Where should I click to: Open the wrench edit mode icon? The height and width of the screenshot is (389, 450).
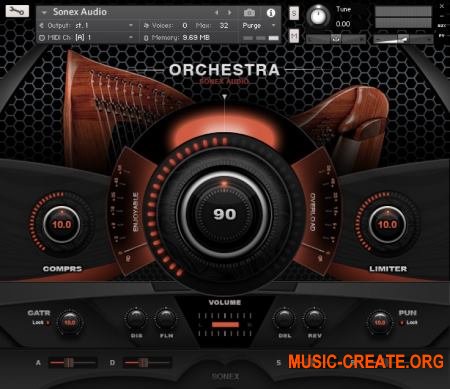tap(17, 11)
